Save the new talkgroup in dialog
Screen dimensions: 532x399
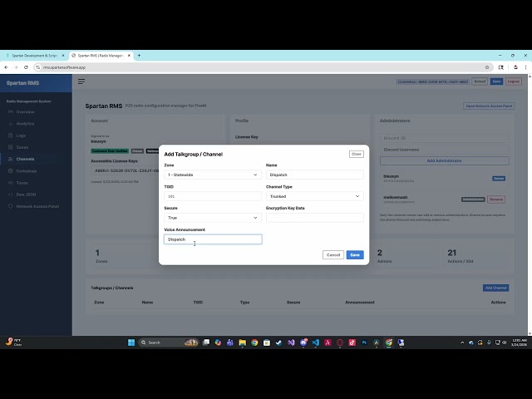point(355,255)
